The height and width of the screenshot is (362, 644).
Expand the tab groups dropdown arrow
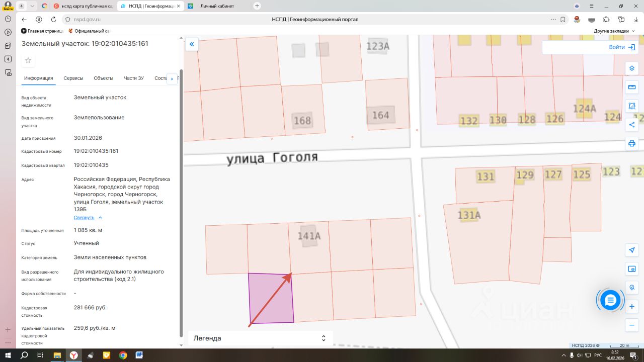(33, 6)
